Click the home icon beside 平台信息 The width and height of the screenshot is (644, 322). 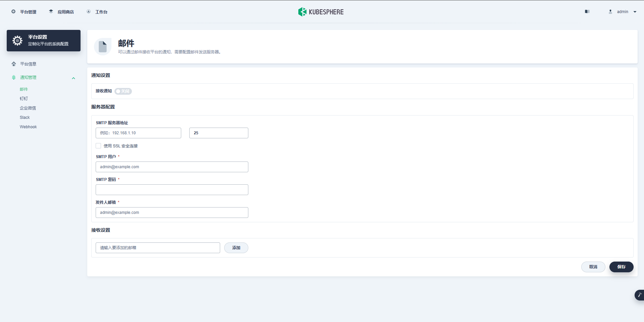14,64
